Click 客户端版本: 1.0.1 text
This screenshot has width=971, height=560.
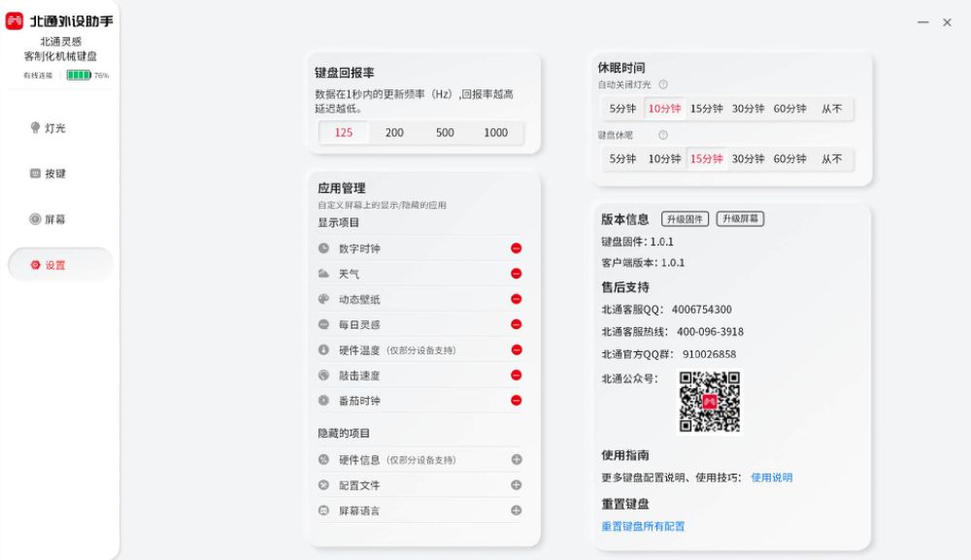[643, 262]
